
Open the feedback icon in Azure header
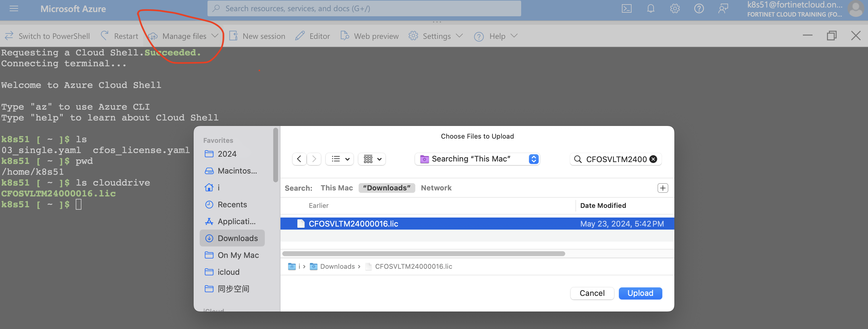point(723,9)
